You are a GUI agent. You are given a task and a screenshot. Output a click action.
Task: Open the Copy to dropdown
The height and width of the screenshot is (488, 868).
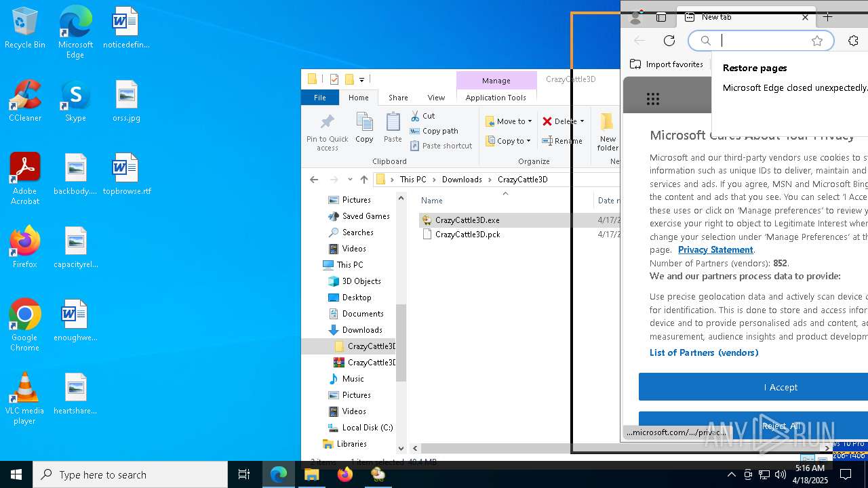tap(509, 141)
